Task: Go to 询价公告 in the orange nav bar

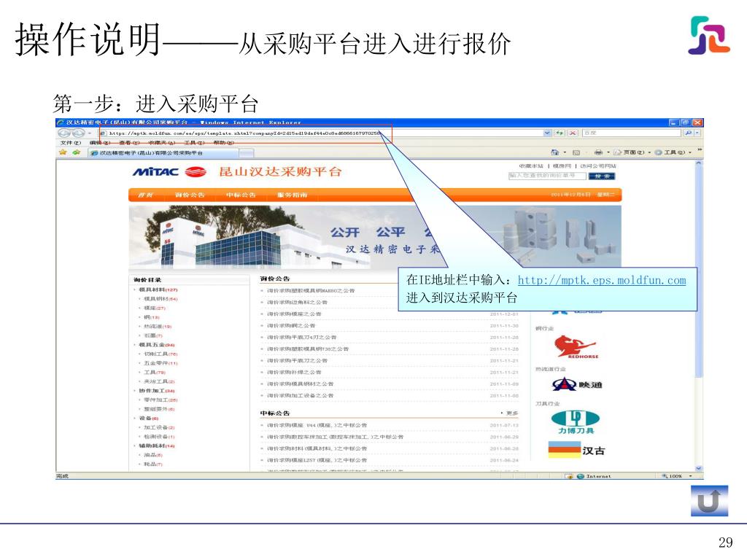Action: 189,195
